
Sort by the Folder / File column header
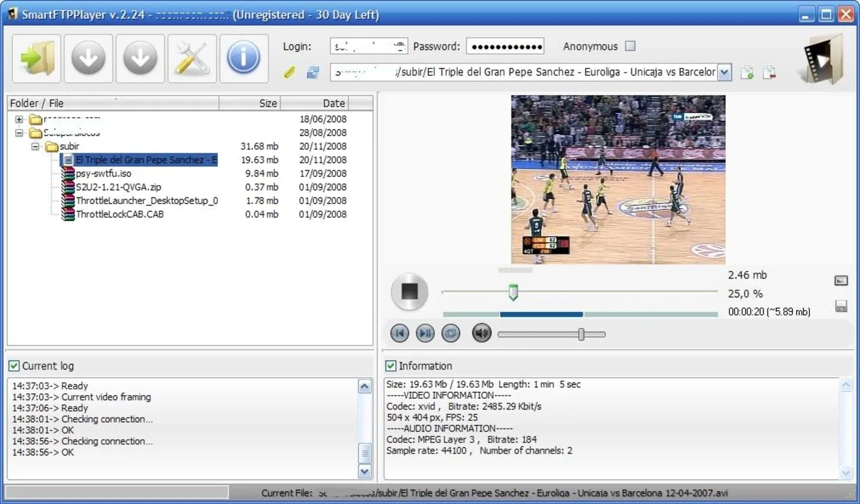tap(113, 103)
